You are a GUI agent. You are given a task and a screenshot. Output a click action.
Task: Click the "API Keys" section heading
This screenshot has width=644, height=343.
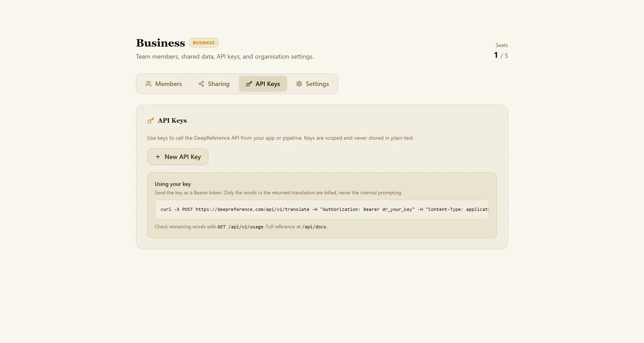point(172,121)
